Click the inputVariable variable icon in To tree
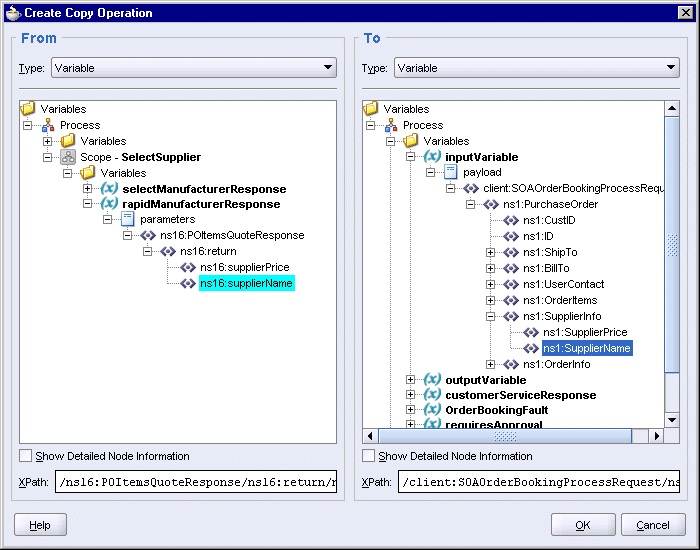This screenshot has height=550, width=700. [432, 156]
